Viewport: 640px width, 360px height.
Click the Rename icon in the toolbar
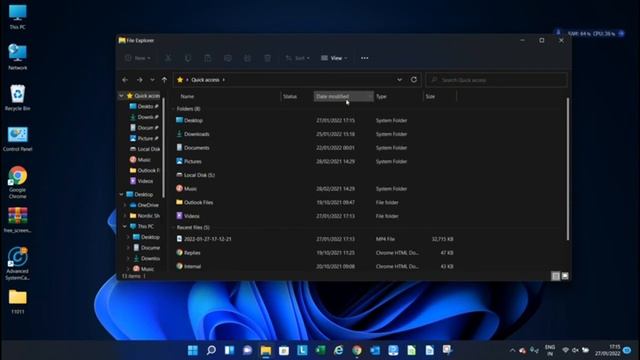coord(228,58)
